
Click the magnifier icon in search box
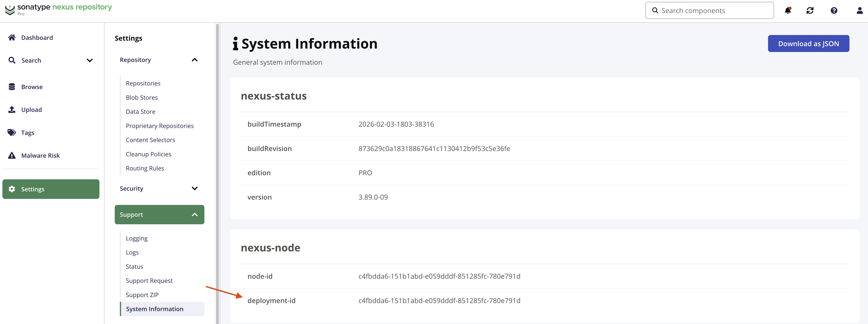click(655, 10)
